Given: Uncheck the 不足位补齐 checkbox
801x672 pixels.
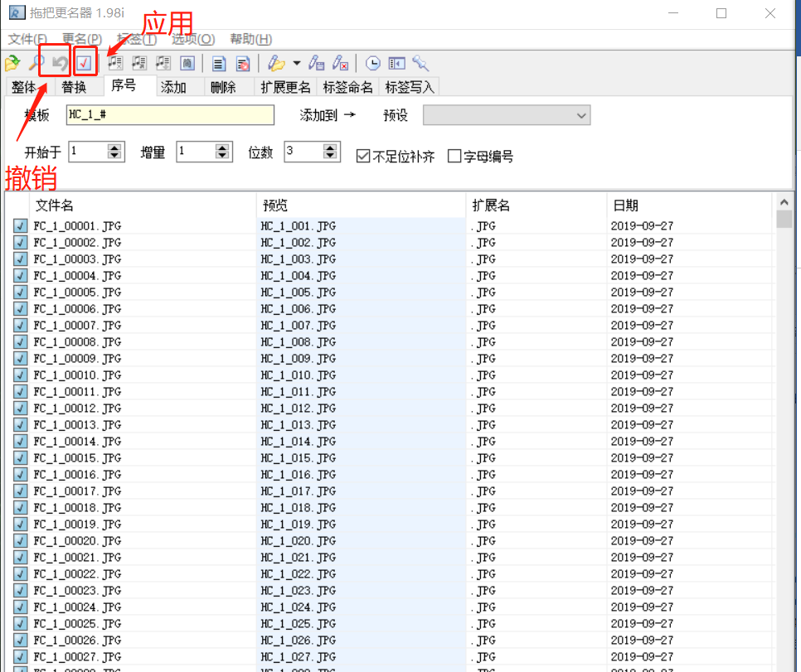Looking at the screenshot, I should 363,156.
